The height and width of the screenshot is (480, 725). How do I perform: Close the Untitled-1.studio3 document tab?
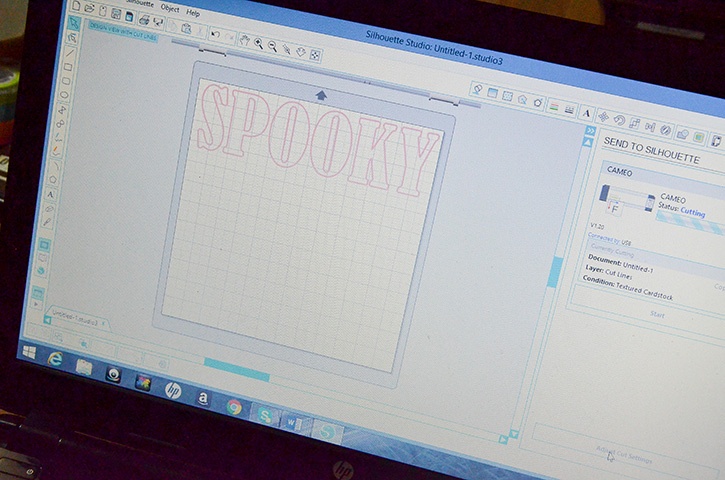[103, 323]
